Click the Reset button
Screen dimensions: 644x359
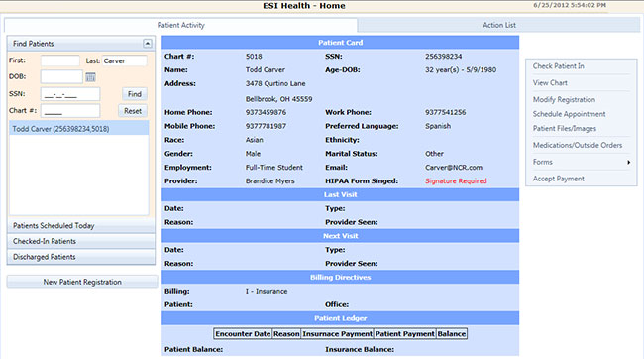point(133,111)
